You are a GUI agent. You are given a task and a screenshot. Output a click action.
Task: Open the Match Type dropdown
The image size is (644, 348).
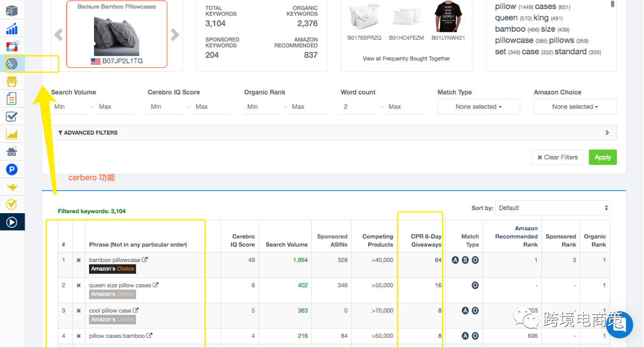[478, 107]
